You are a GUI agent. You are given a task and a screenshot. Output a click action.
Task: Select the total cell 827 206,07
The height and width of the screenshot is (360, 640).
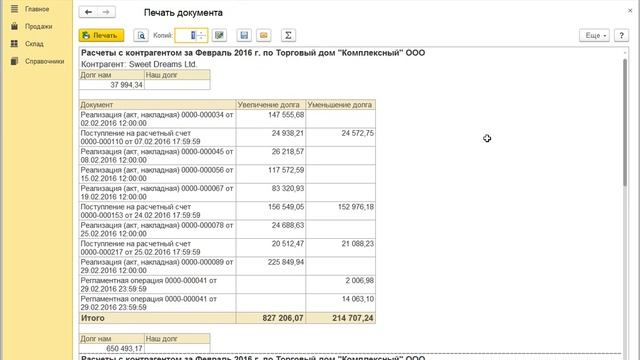pos(271,318)
